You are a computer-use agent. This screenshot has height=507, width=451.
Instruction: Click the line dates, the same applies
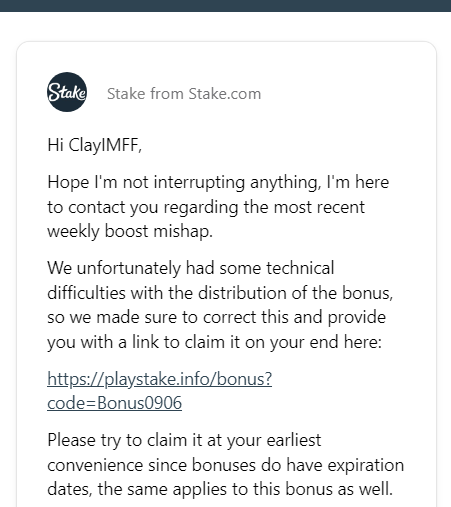(x=220, y=489)
